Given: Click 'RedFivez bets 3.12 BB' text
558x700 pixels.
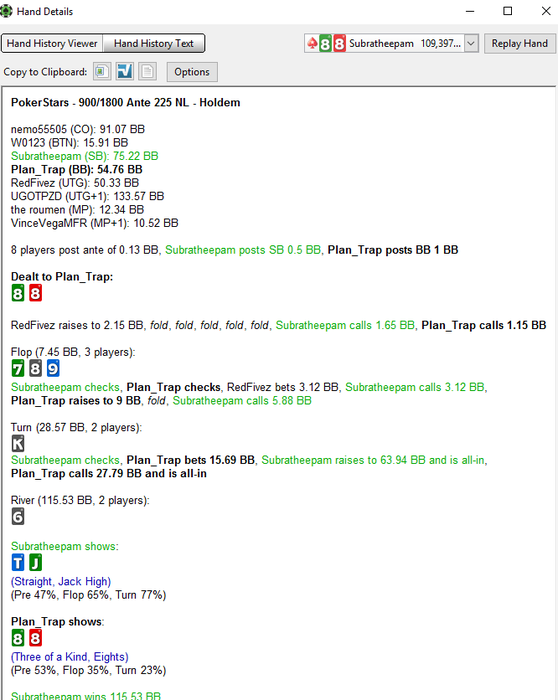Looking at the screenshot, I should point(283,387).
